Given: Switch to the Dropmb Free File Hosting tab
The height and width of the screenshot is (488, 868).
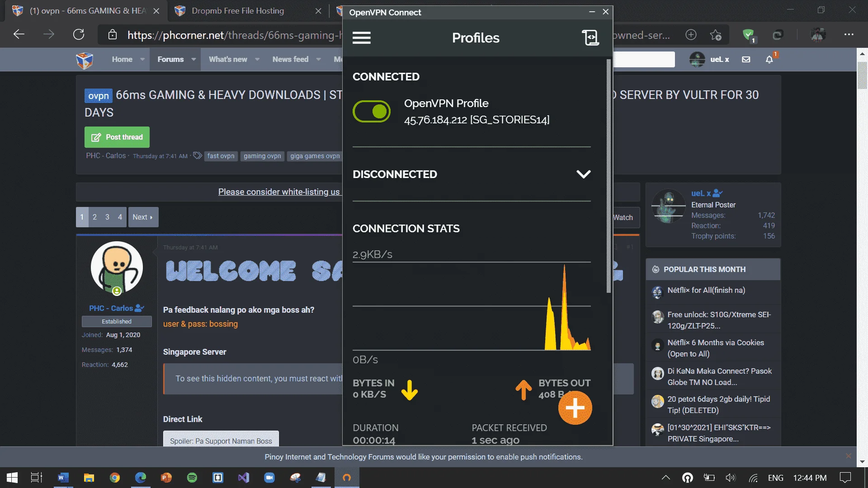Looking at the screenshot, I should click(248, 11).
